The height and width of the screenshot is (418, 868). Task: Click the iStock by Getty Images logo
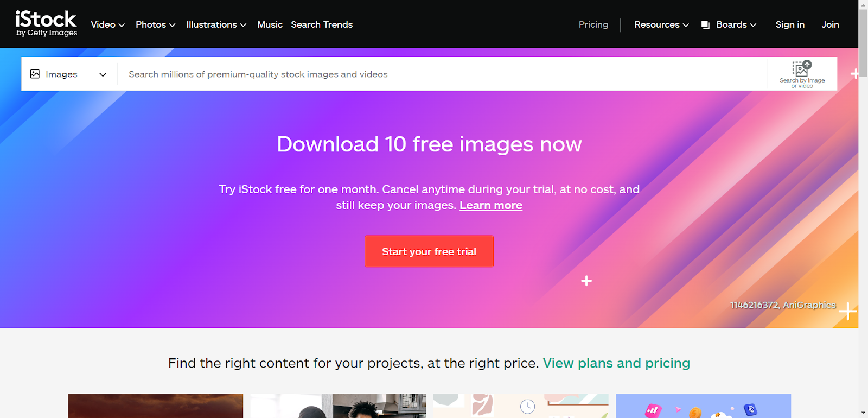[47, 24]
